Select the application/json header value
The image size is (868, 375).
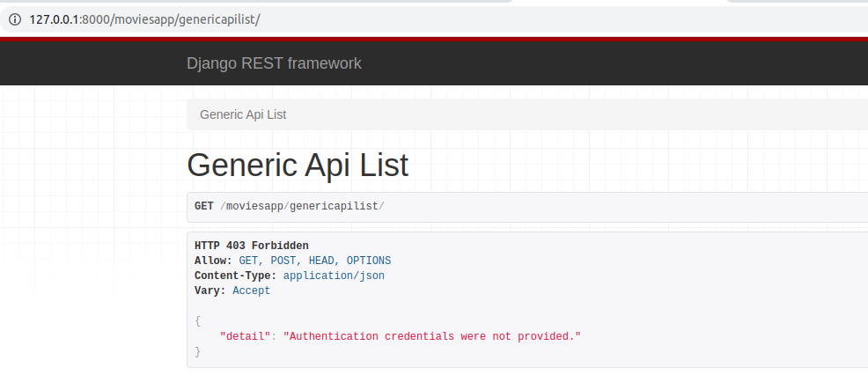(x=334, y=276)
